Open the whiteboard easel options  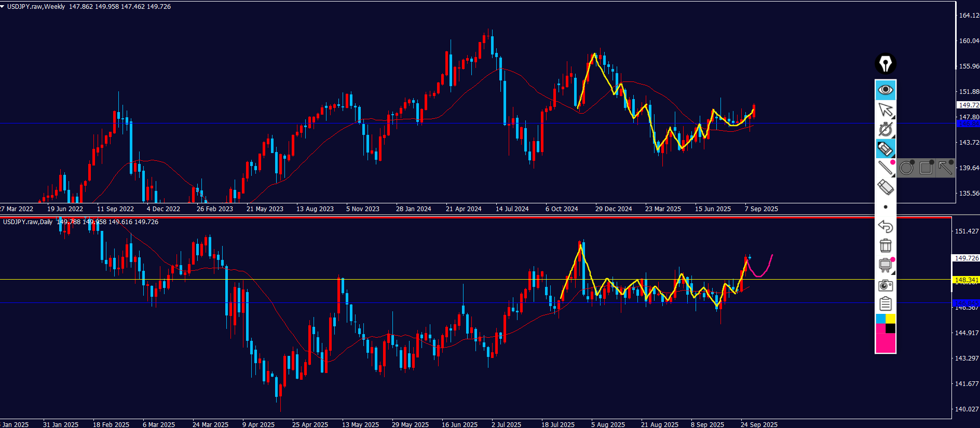click(885, 265)
